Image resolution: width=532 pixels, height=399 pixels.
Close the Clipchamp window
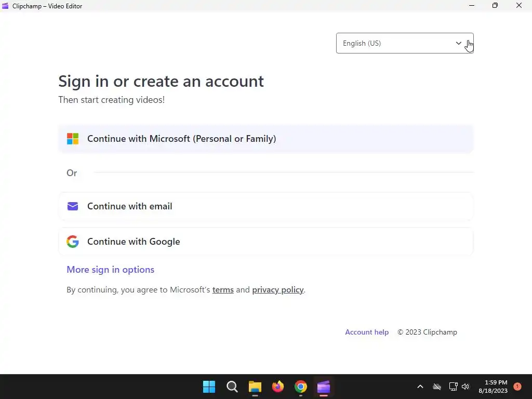coord(519,6)
